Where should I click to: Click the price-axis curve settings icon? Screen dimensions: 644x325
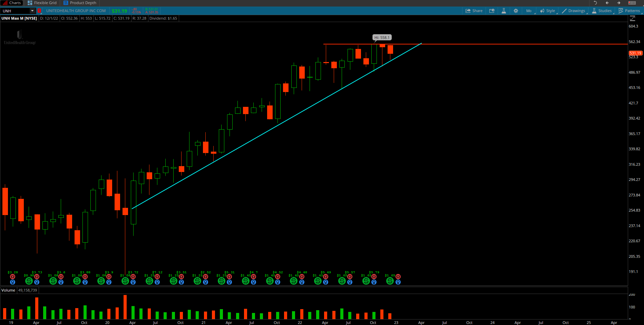pyautogui.click(x=632, y=19)
